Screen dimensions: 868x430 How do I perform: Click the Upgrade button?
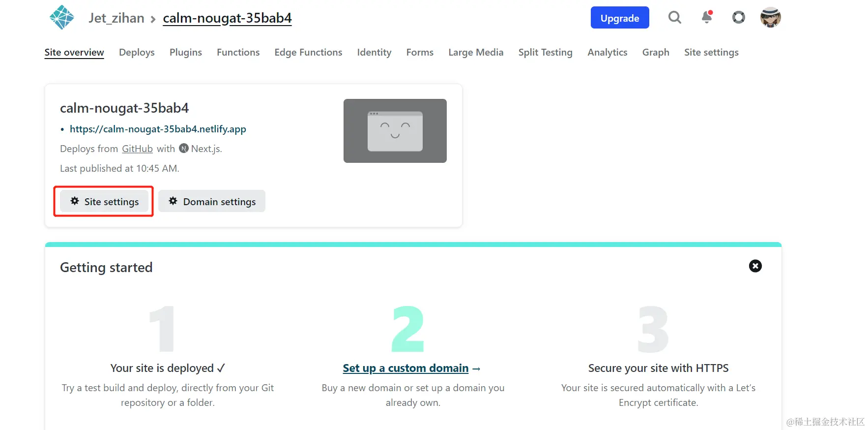[620, 18]
